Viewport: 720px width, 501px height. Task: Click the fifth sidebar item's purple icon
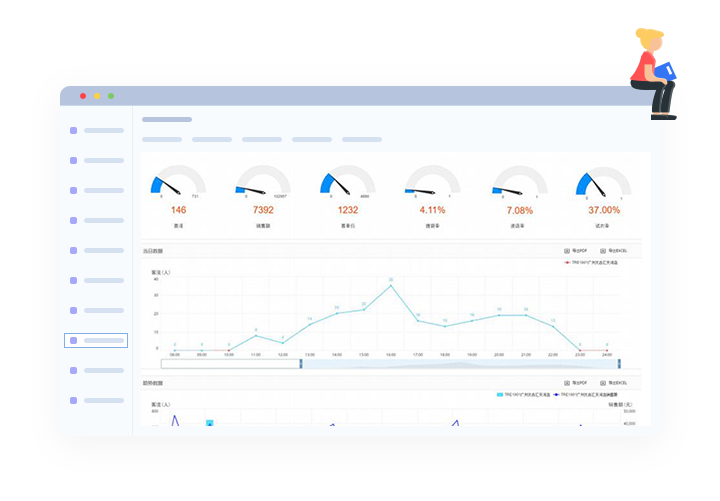[x=73, y=250]
